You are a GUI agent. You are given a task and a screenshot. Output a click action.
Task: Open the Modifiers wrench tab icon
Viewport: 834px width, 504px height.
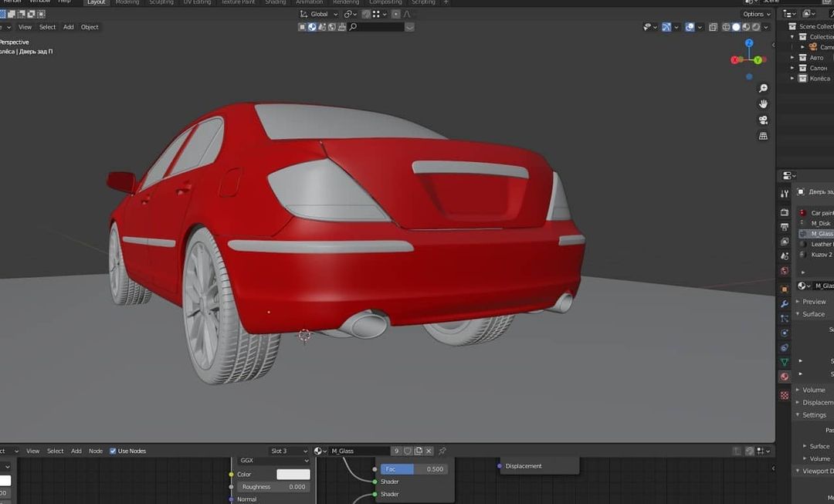(785, 303)
